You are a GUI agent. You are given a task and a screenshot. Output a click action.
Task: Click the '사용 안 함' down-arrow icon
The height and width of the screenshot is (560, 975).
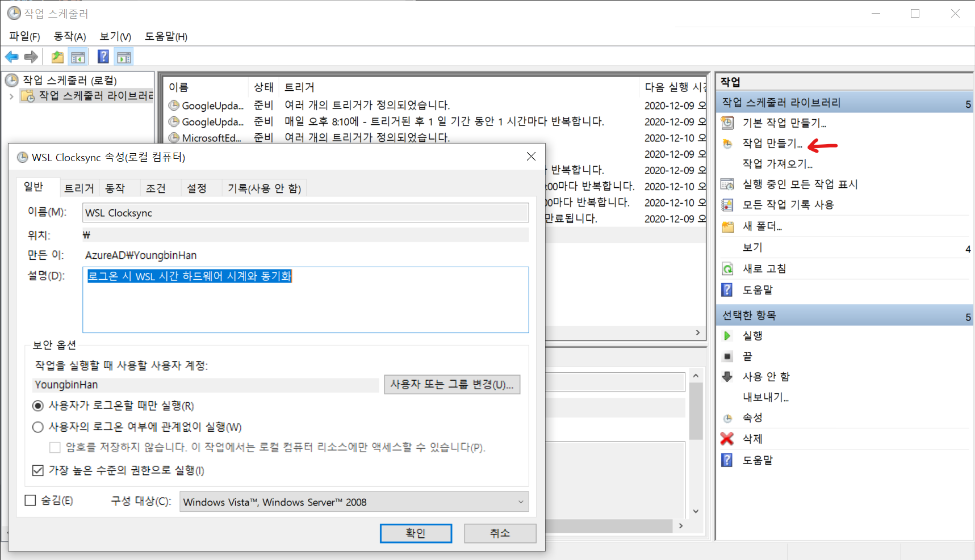tap(727, 377)
